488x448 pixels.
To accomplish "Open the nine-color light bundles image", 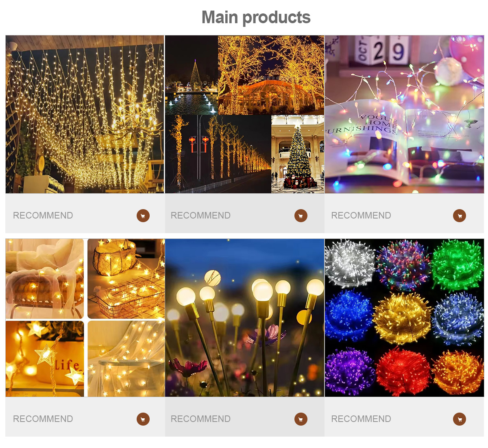I will tap(404, 318).
